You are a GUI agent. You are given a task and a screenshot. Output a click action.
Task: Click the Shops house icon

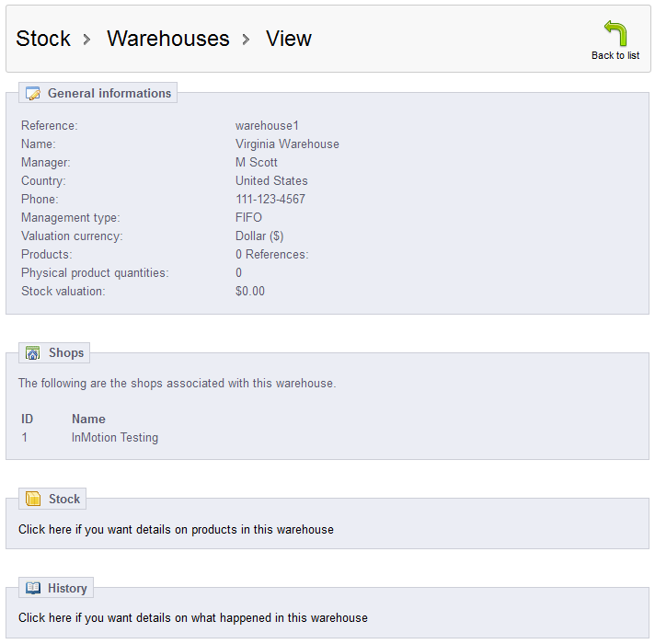(x=33, y=353)
